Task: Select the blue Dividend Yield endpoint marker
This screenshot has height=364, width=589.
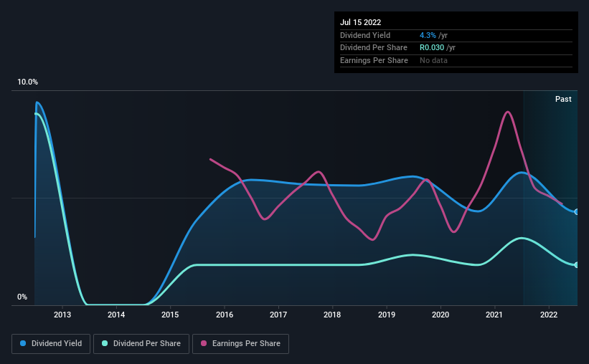Action: tap(576, 212)
